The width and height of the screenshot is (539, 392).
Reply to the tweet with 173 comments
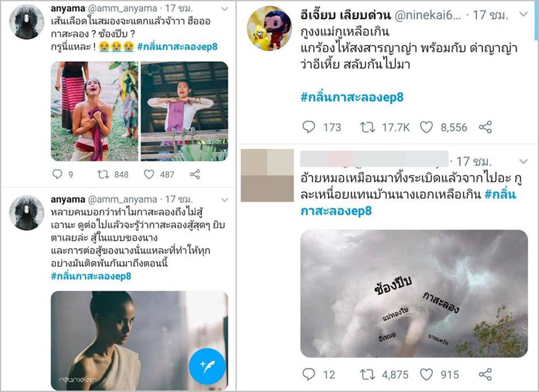click(x=308, y=127)
